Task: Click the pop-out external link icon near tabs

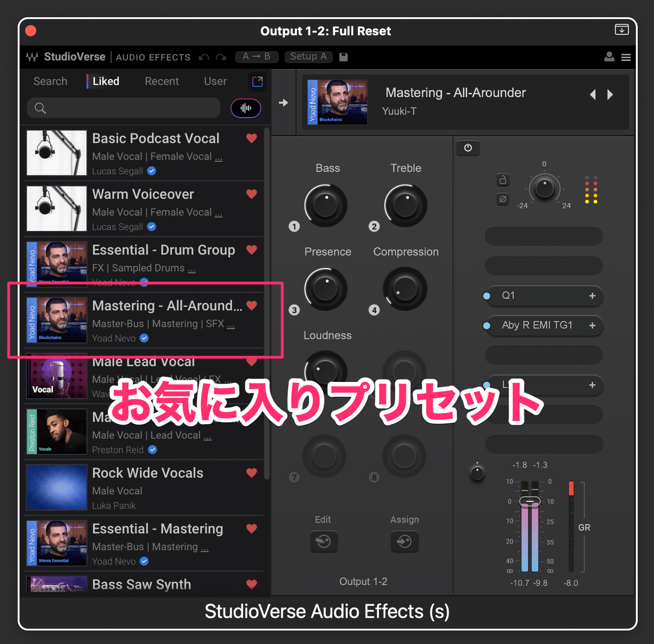Action: coord(257,81)
